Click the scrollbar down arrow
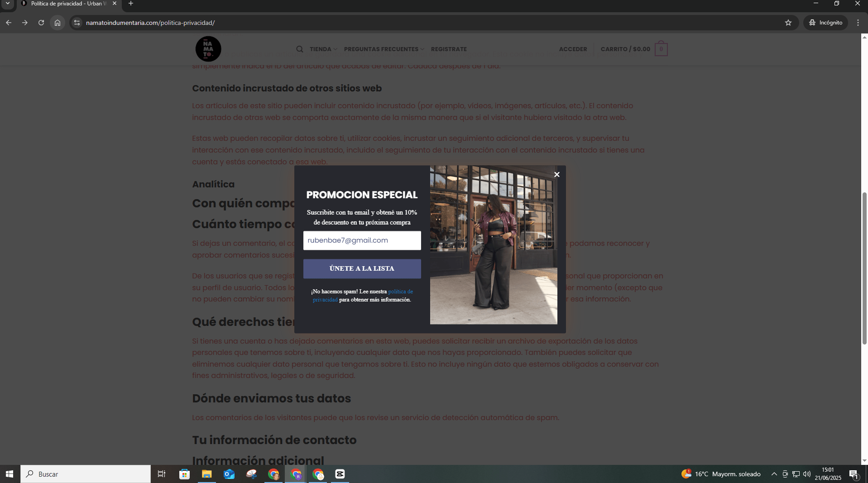868x483 pixels. click(864, 461)
